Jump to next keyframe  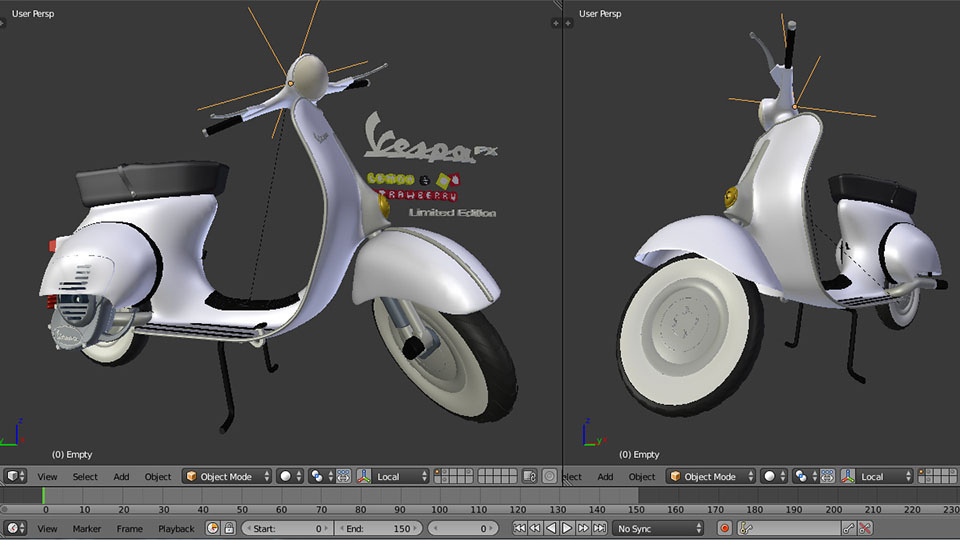[x=583, y=528]
